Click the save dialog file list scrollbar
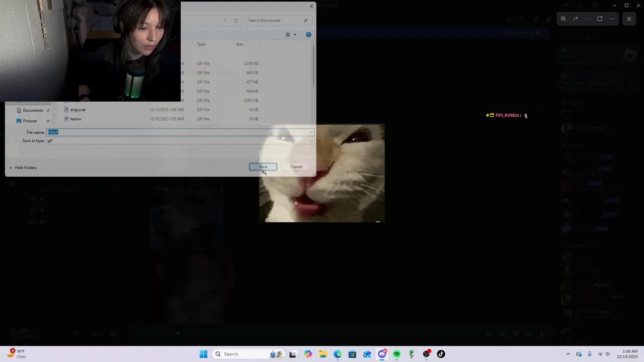 click(x=313, y=65)
